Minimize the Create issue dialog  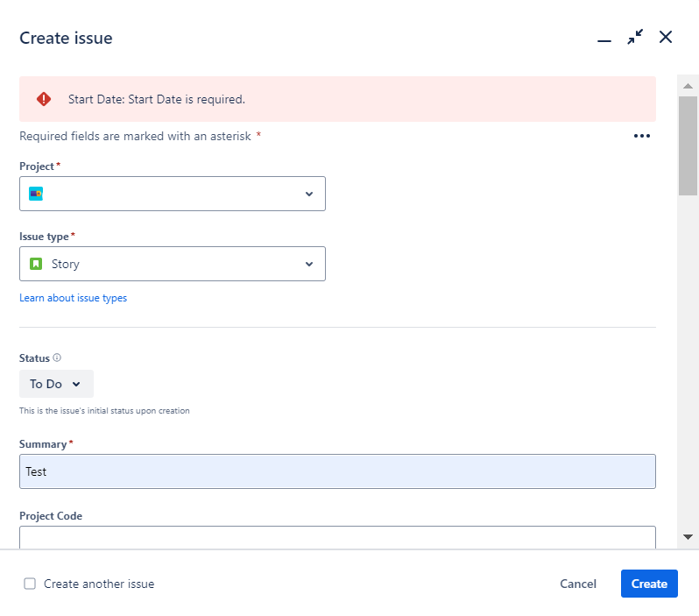tap(604, 39)
